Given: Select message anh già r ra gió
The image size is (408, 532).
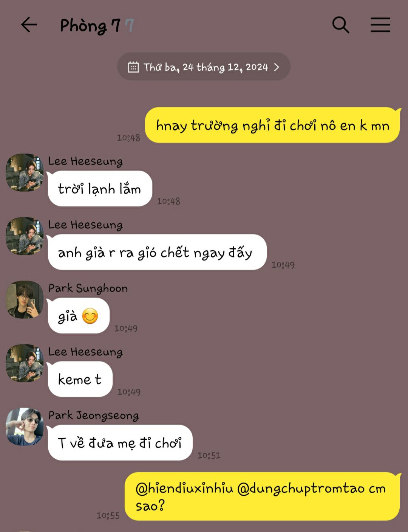Looking at the screenshot, I should coord(157,252).
